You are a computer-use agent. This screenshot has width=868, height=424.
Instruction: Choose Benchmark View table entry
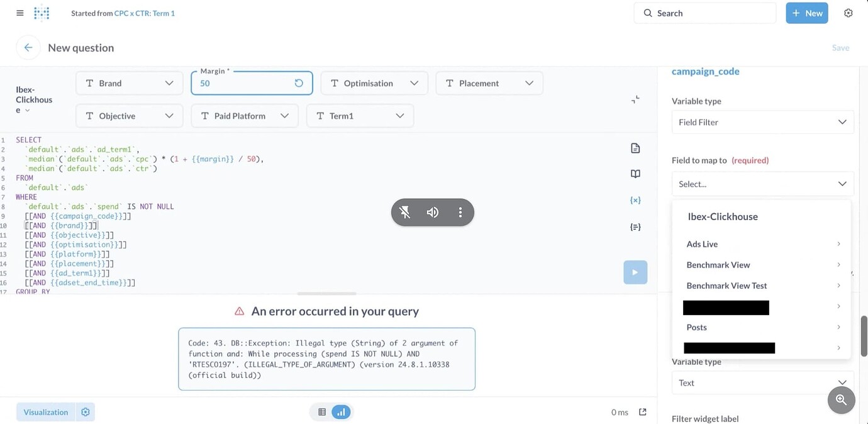click(718, 265)
